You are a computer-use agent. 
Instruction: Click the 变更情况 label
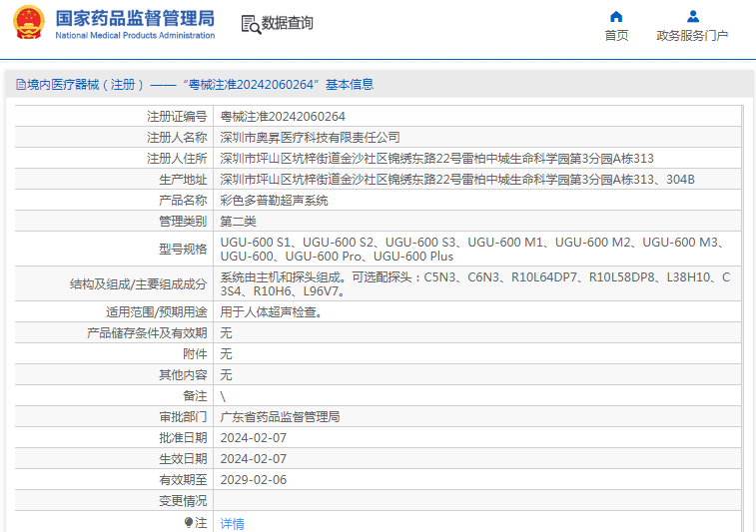coord(183,501)
